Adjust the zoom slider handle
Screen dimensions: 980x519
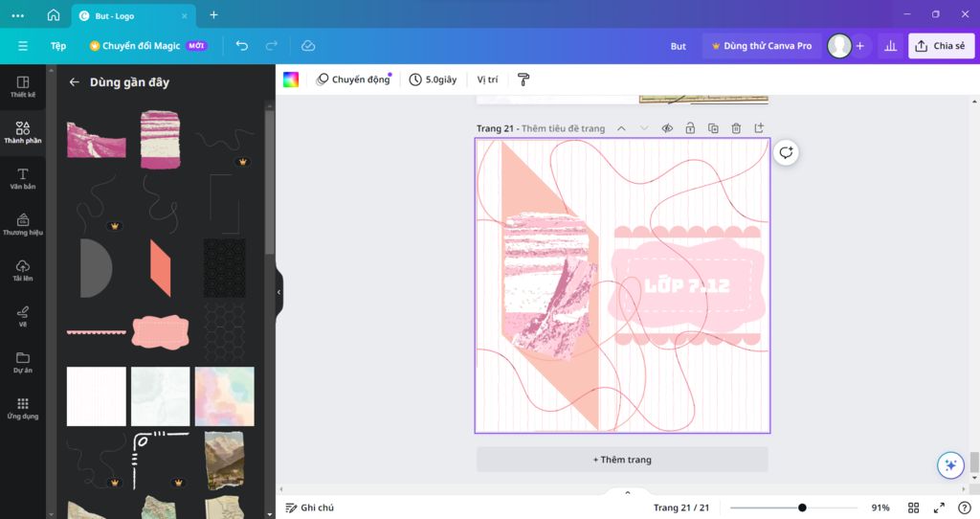pyautogui.click(x=802, y=508)
